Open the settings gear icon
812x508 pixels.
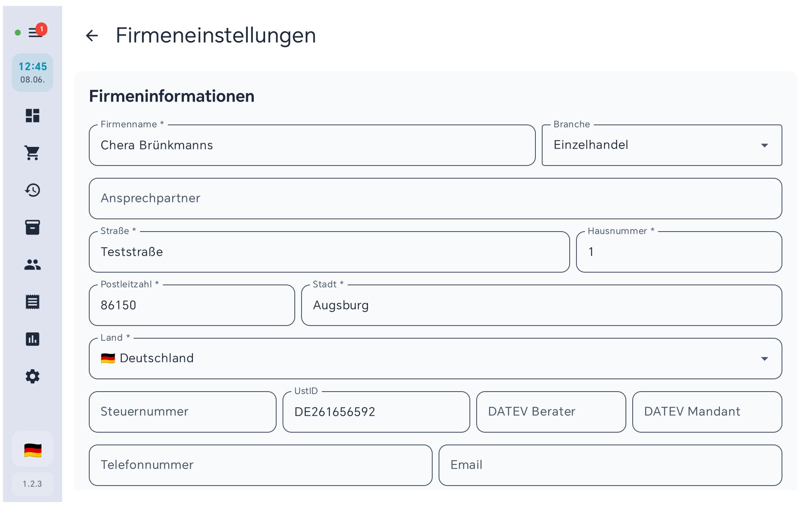click(33, 376)
